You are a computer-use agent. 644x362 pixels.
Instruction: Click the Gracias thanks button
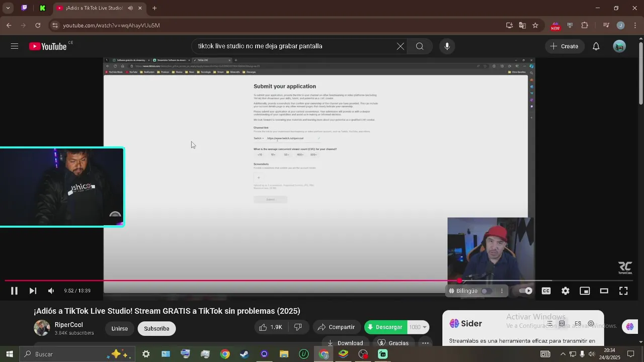click(x=393, y=343)
